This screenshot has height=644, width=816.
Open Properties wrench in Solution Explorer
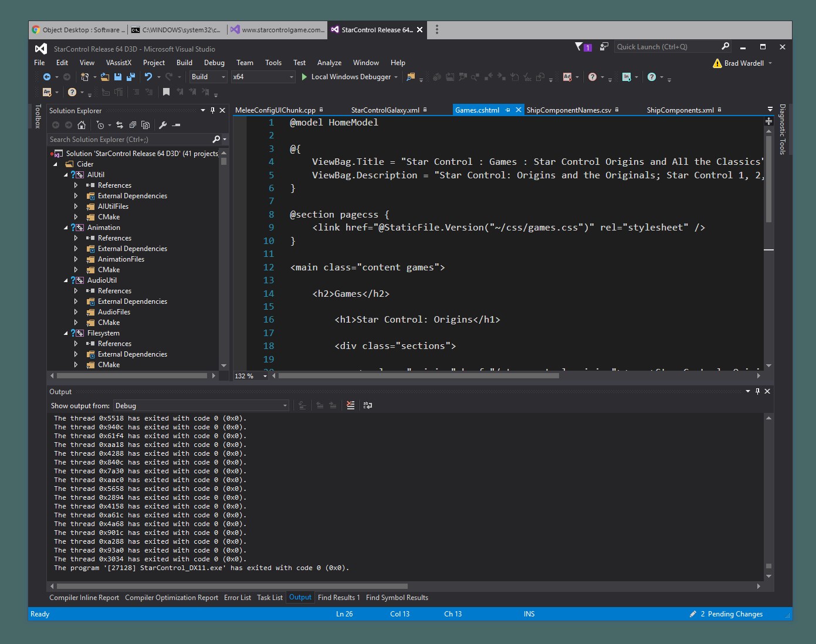tap(162, 125)
